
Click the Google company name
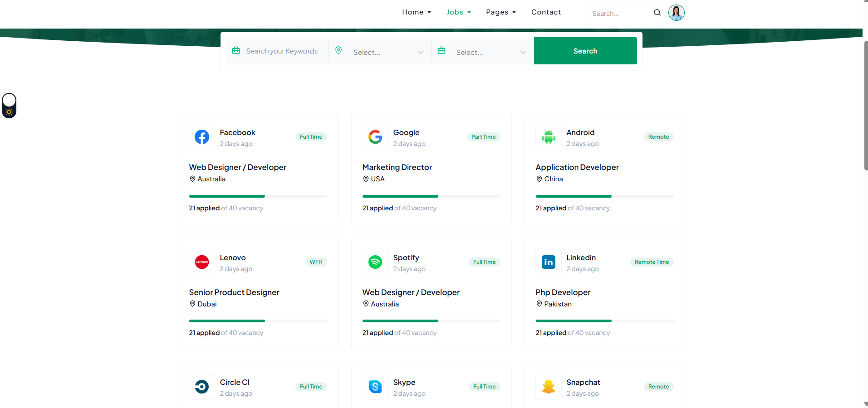(406, 132)
